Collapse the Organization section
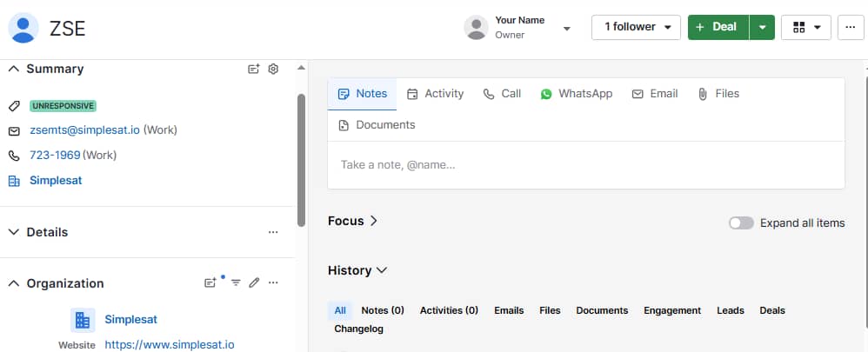 pyautogui.click(x=14, y=283)
